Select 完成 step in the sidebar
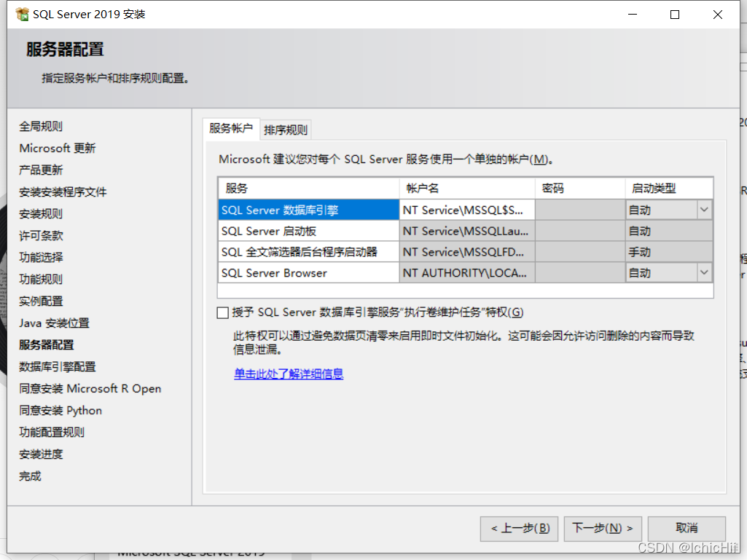Image resolution: width=747 pixels, height=560 pixels. coord(30,476)
